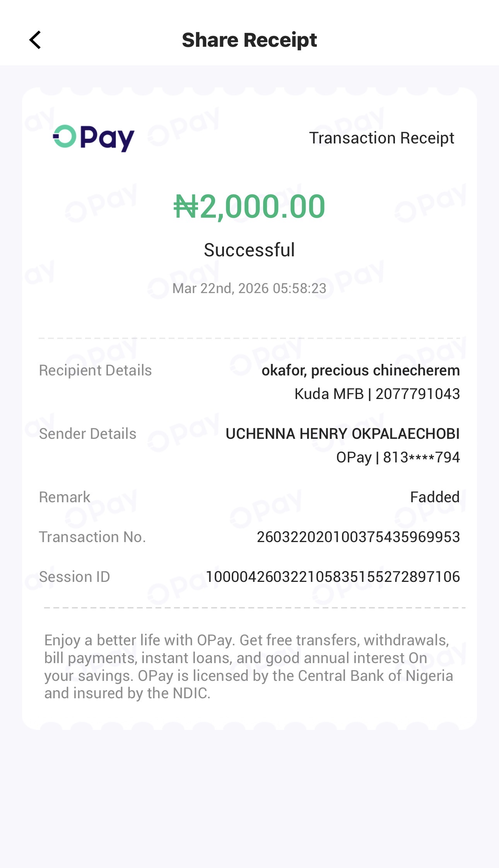Screen dimensions: 499x868
Task: Click the Recipient Details label
Action: tap(95, 370)
